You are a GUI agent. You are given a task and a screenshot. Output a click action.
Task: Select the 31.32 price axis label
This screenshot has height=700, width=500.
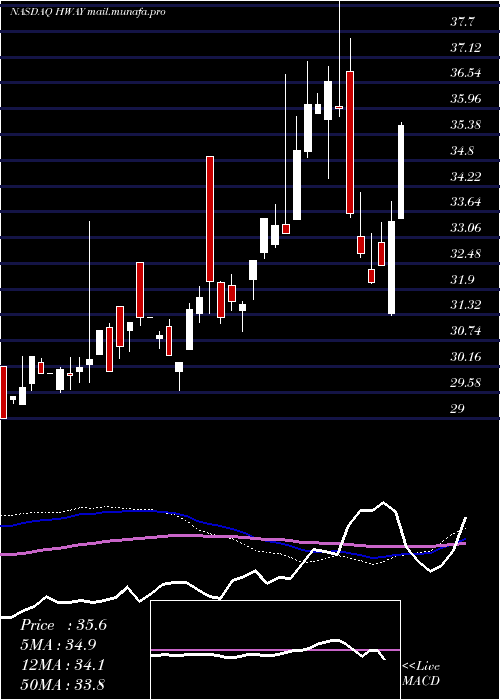click(466, 305)
